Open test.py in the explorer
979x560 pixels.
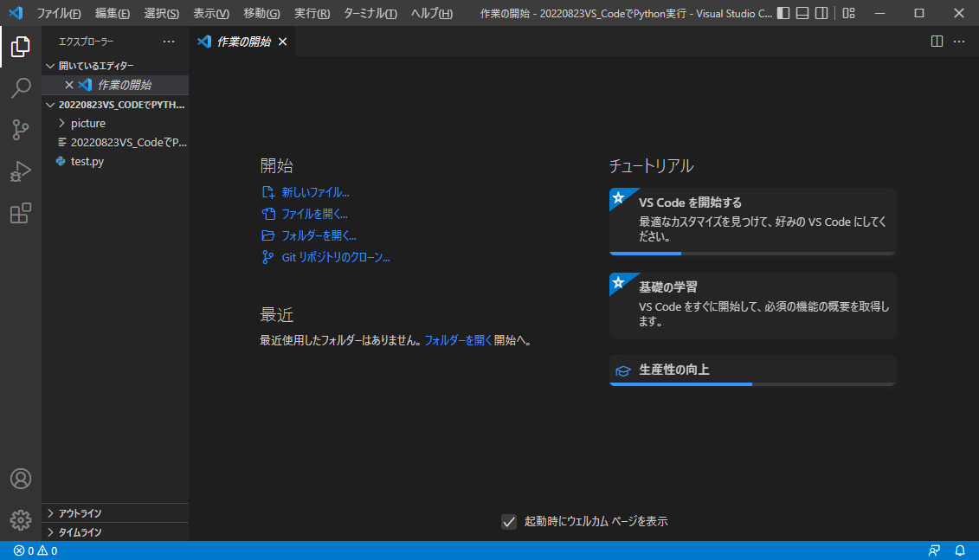coord(87,161)
